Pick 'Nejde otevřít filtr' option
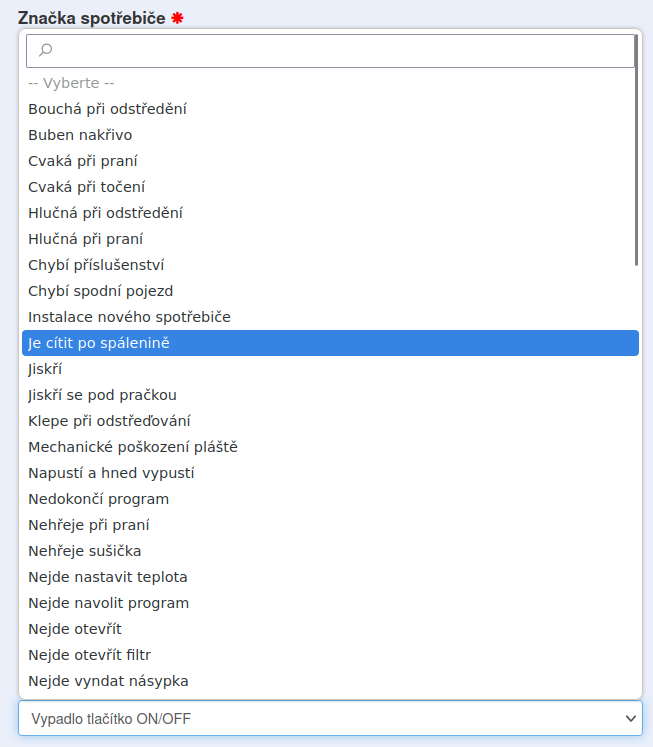Screen dimensions: 653x747 [x=89, y=655]
